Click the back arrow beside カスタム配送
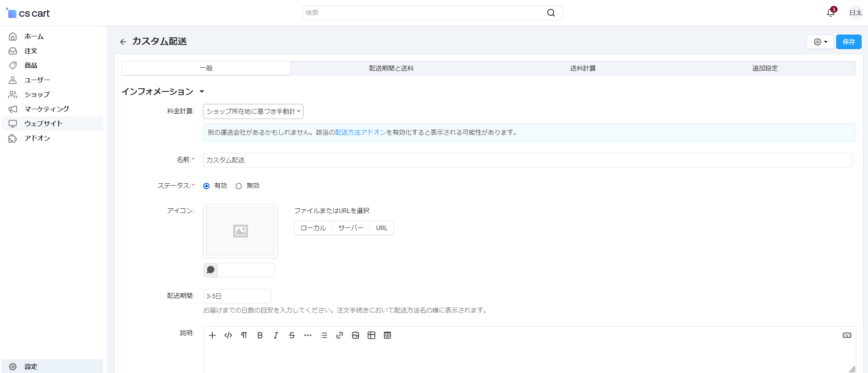Viewport: 868px width, 373px height. click(x=123, y=42)
